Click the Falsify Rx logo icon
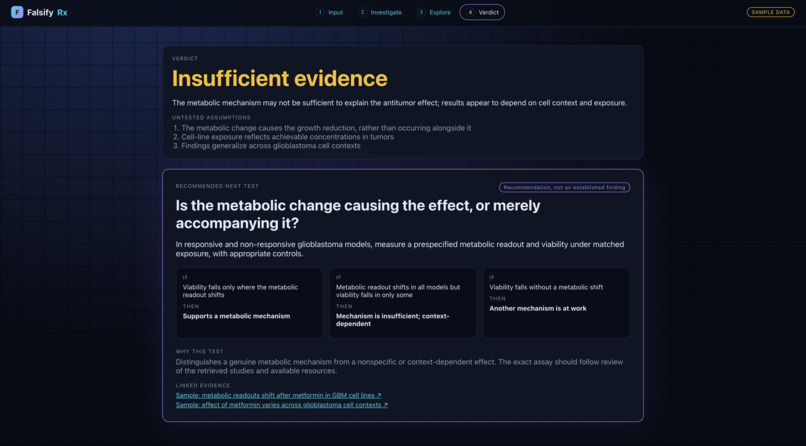The image size is (806, 446). pos(17,12)
